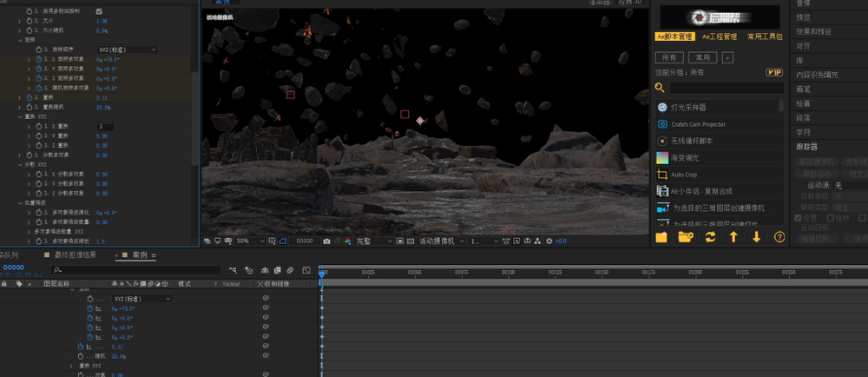868x377 pixels.
Task: Click the orange up arrow icon
Action: click(733, 237)
